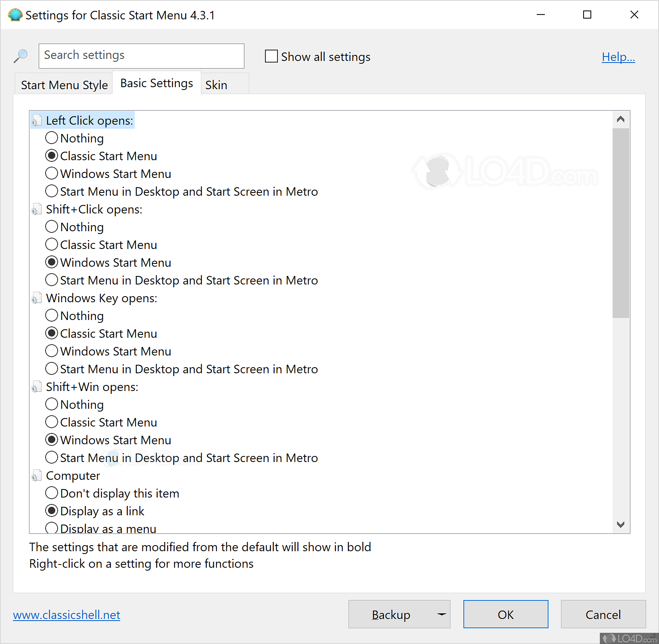Click into the Search settings field
Screen dimensions: 659x644
tap(141, 56)
